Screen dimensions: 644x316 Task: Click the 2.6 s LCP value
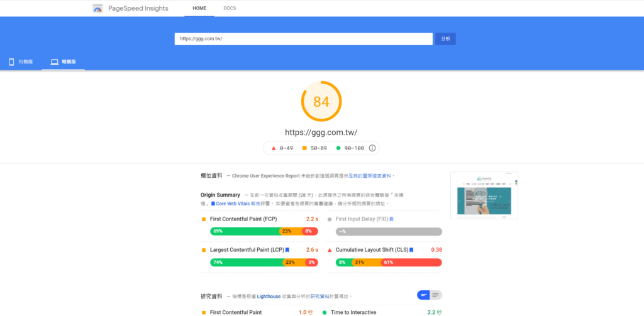(312, 249)
